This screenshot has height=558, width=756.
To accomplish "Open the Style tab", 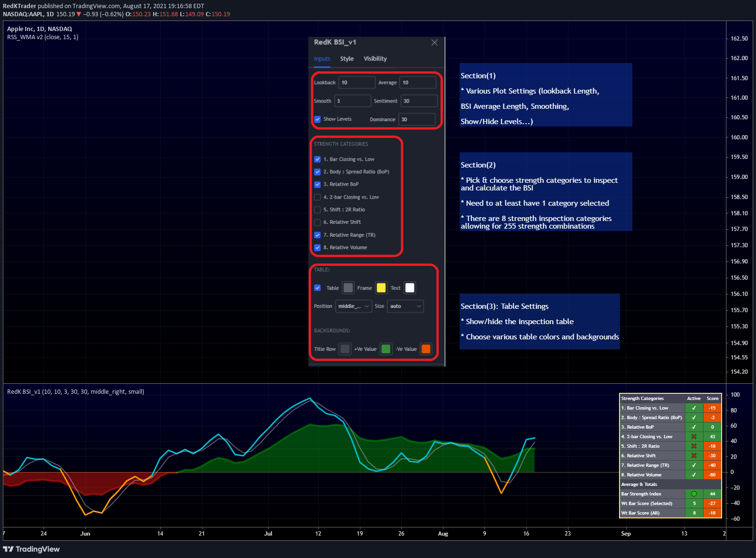I will click(347, 59).
